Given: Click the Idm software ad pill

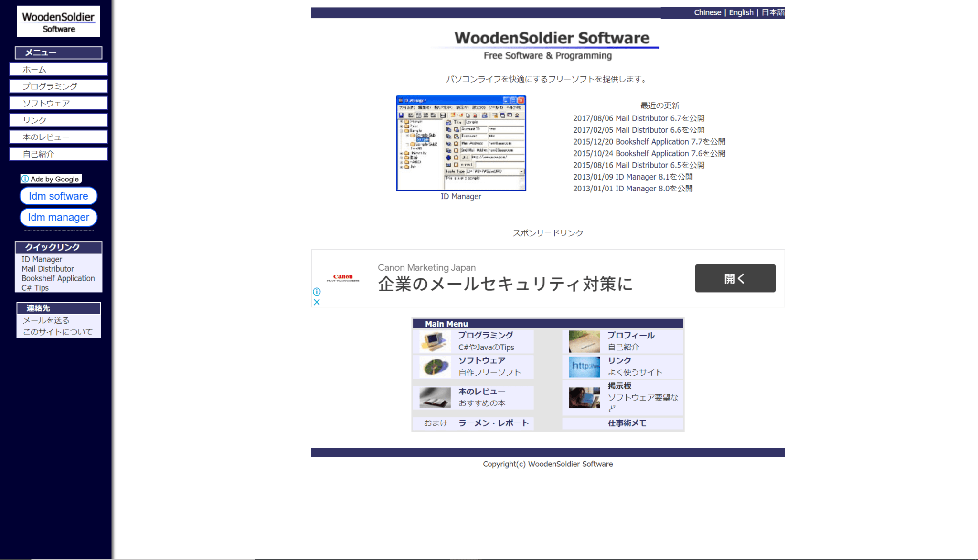Looking at the screenshot, I should 58,196.
